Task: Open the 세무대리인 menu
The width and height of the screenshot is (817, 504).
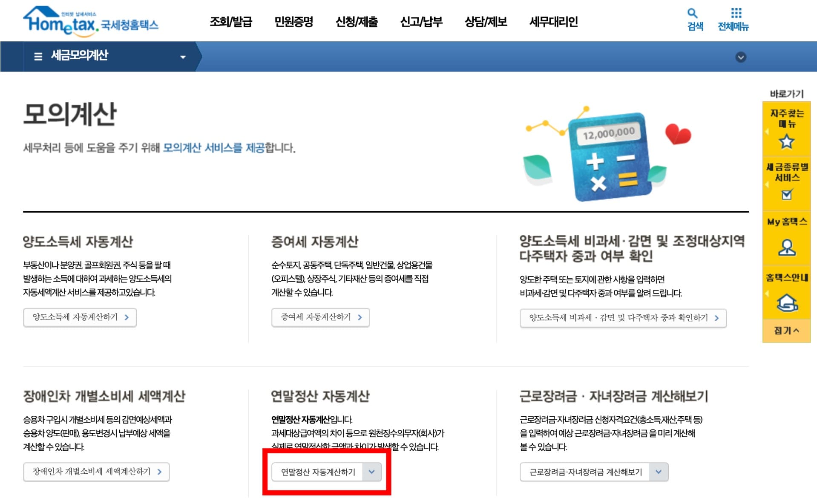Action: coord(553,22)
